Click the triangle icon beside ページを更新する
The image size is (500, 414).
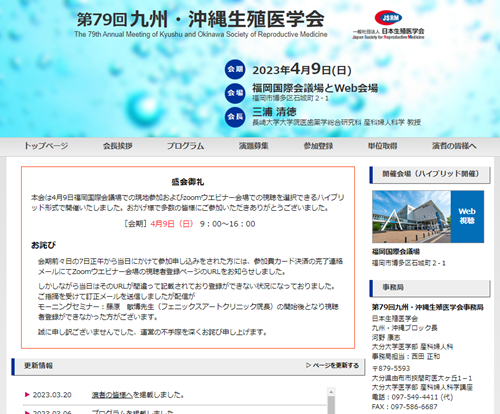[x=308, y=365]
